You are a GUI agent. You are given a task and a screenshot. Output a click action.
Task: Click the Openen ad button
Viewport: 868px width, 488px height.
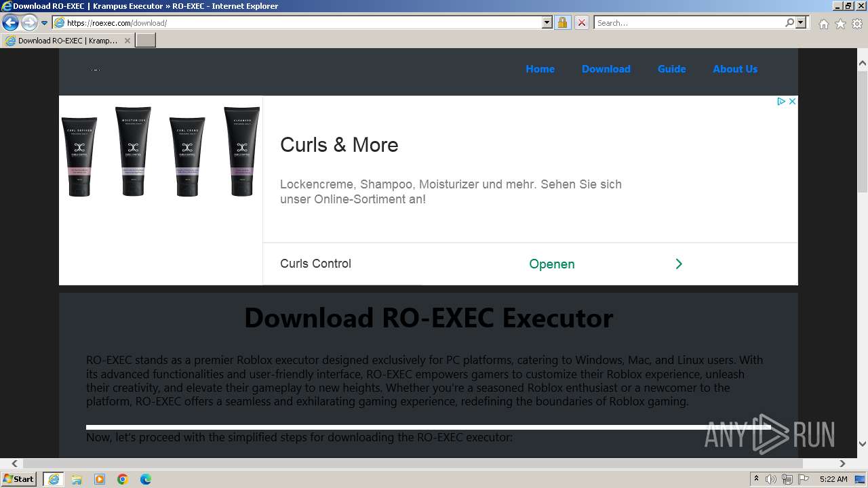(552, 264)
